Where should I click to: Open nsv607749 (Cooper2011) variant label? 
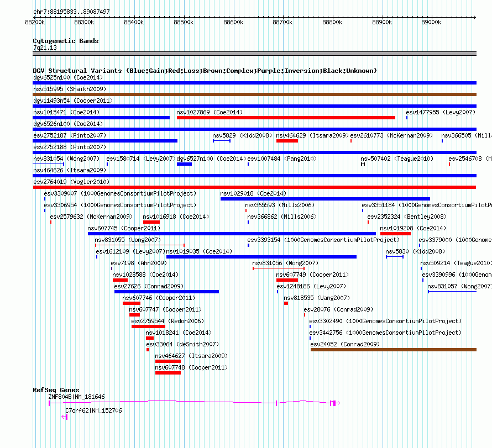tap(312, 275)
